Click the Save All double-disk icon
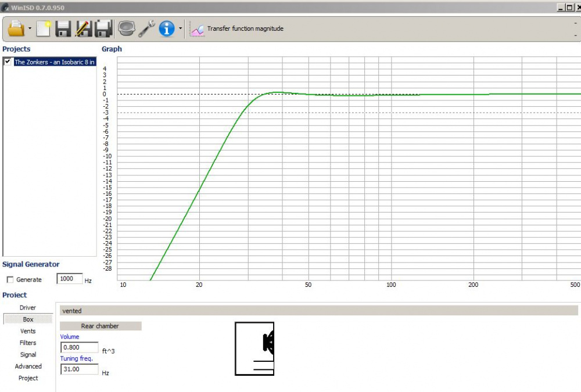 point(103,28)
